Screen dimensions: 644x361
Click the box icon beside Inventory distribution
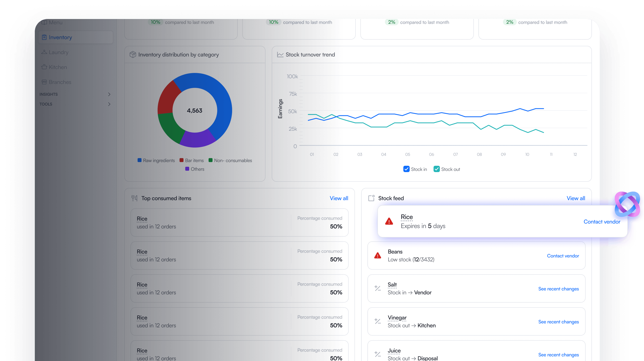[x=133, y=55]
